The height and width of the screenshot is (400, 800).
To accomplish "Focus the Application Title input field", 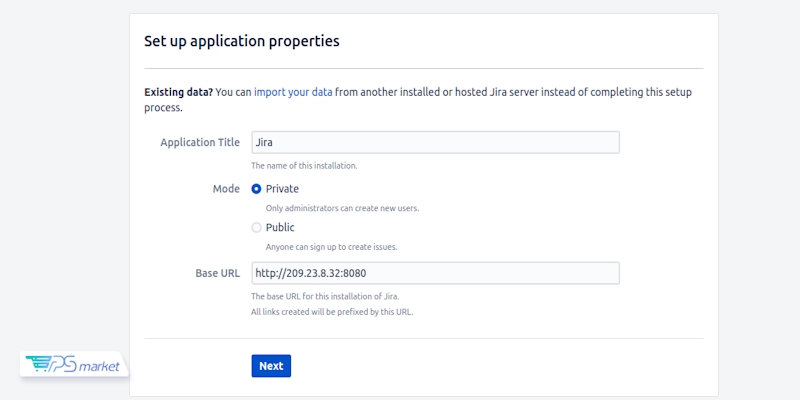I will (x=435, y=142).
